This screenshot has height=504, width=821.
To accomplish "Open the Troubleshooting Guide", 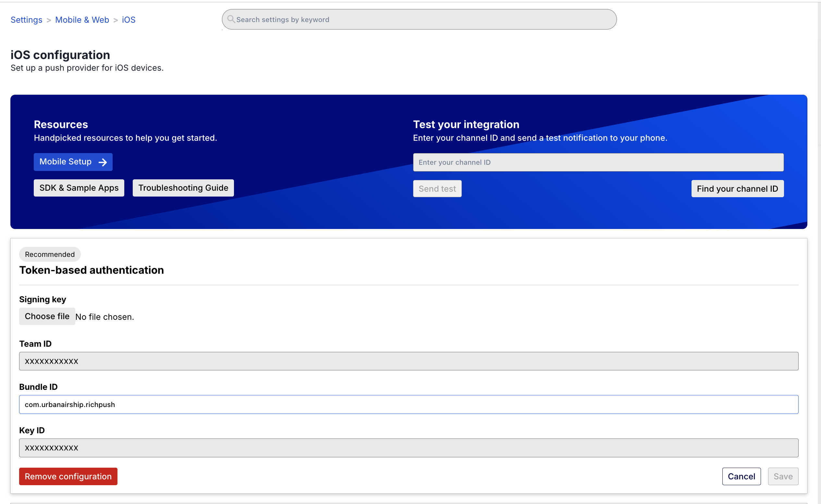I will click(183, 188).
